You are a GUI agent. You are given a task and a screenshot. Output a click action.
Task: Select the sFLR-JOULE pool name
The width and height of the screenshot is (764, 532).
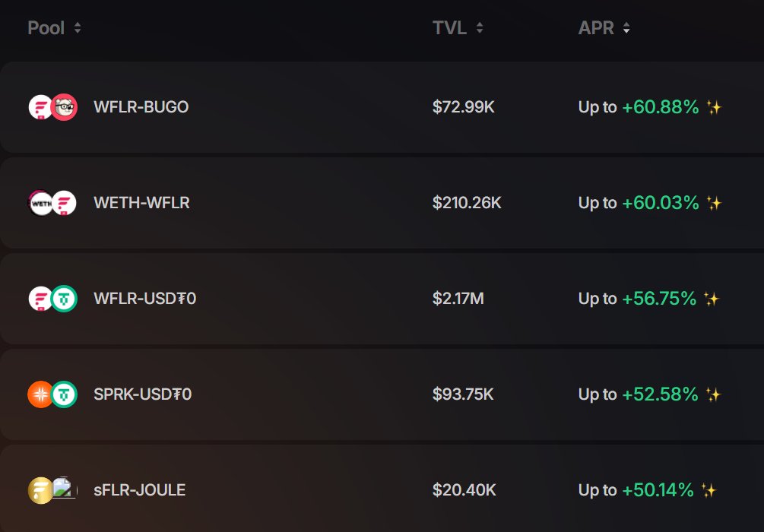(139, 490)
